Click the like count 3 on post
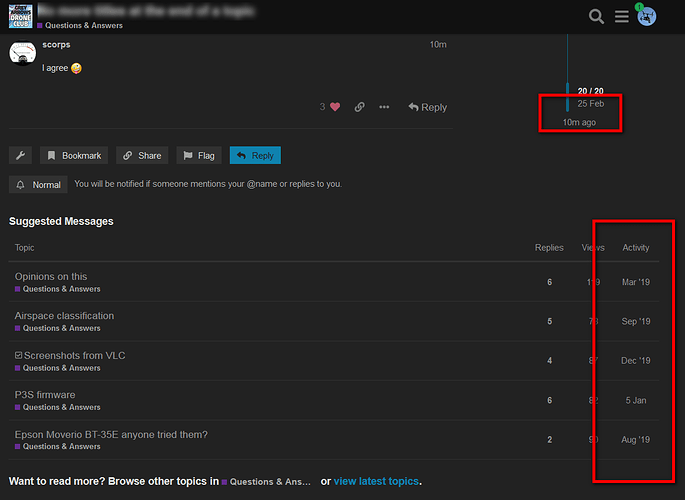685x500 pixels. click(322, 107)
